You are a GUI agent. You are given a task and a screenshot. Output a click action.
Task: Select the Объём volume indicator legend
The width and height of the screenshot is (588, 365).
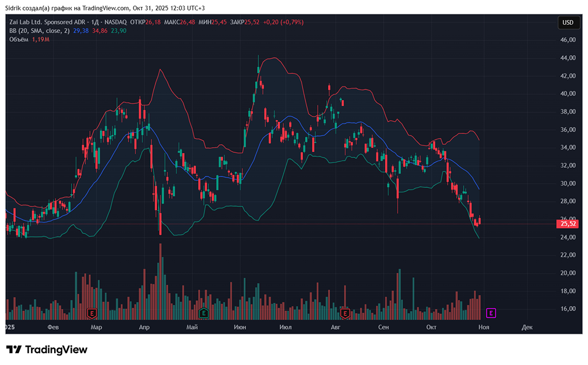pos(19,39)
